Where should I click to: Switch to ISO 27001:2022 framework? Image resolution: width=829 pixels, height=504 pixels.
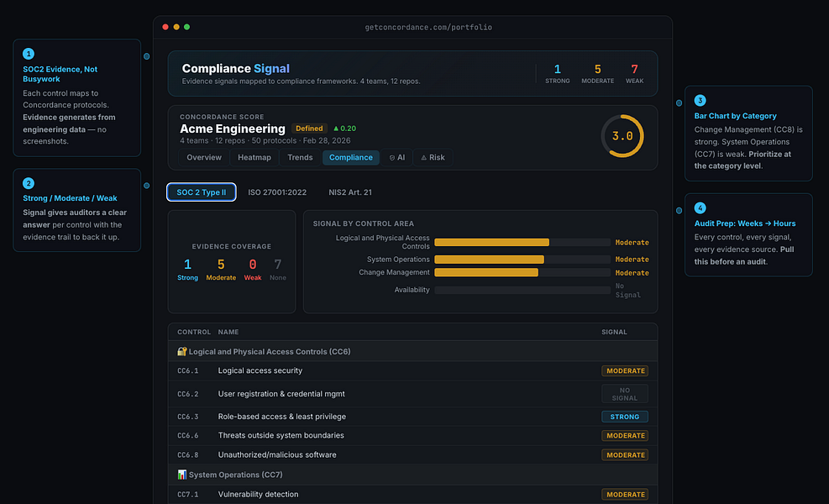[277, 192]
